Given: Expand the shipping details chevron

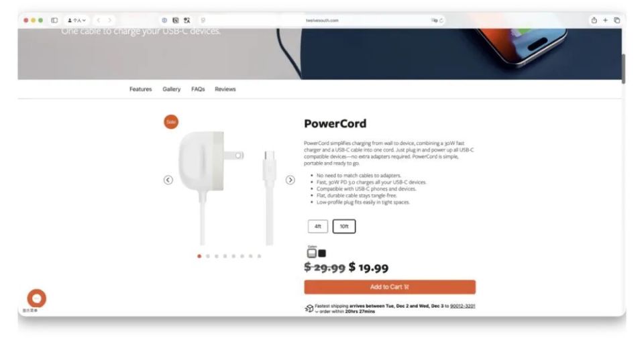Looking at the screenshot, I should point(317,312).
